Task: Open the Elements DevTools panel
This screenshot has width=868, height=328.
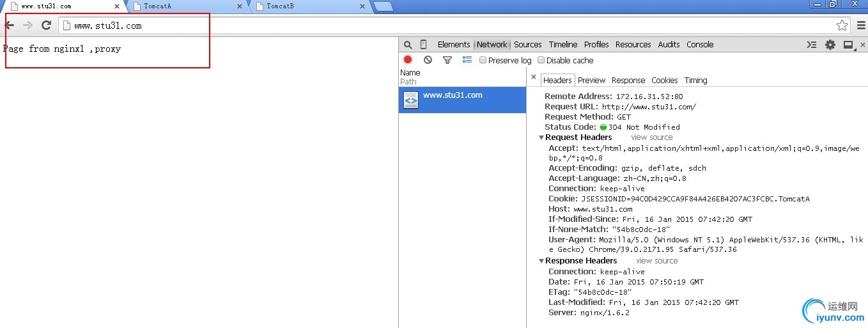Action: click(x=454, y=45)
